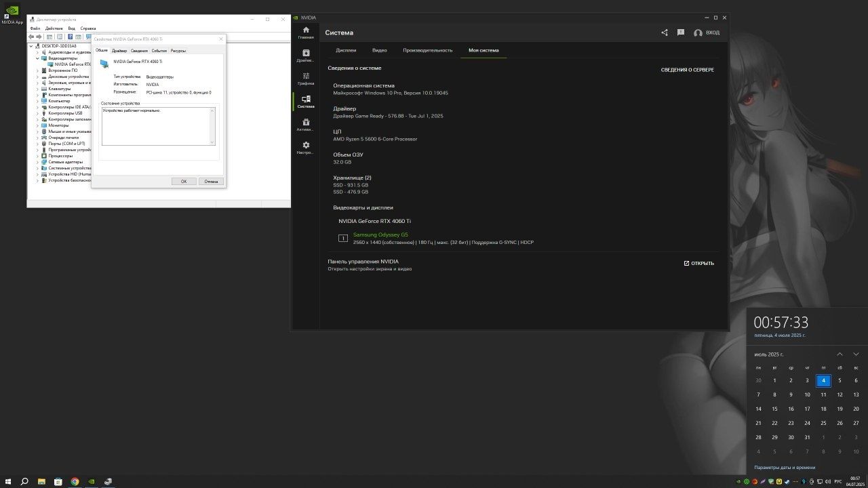
Task: Expand the Сетевые адаптеры node
Action: [x=38, y=162]
